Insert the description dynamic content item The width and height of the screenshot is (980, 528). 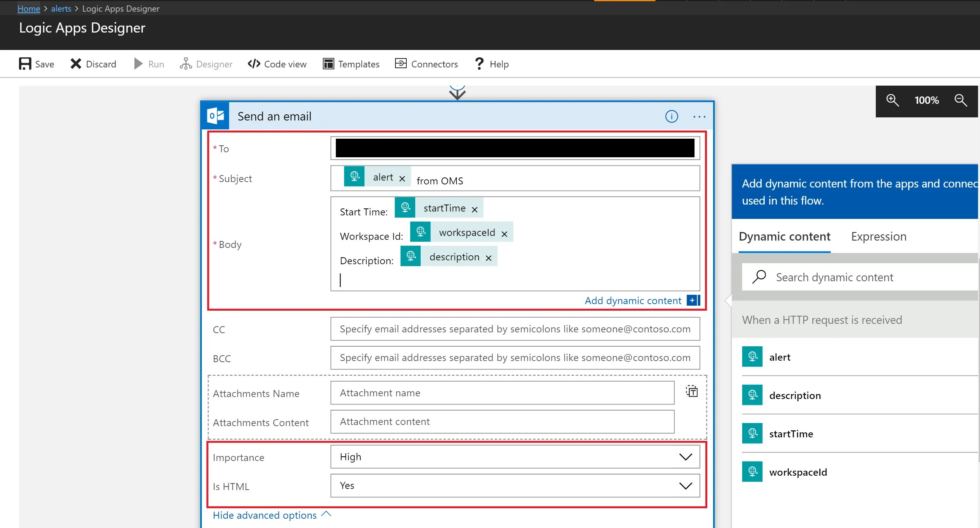point(861,395)
